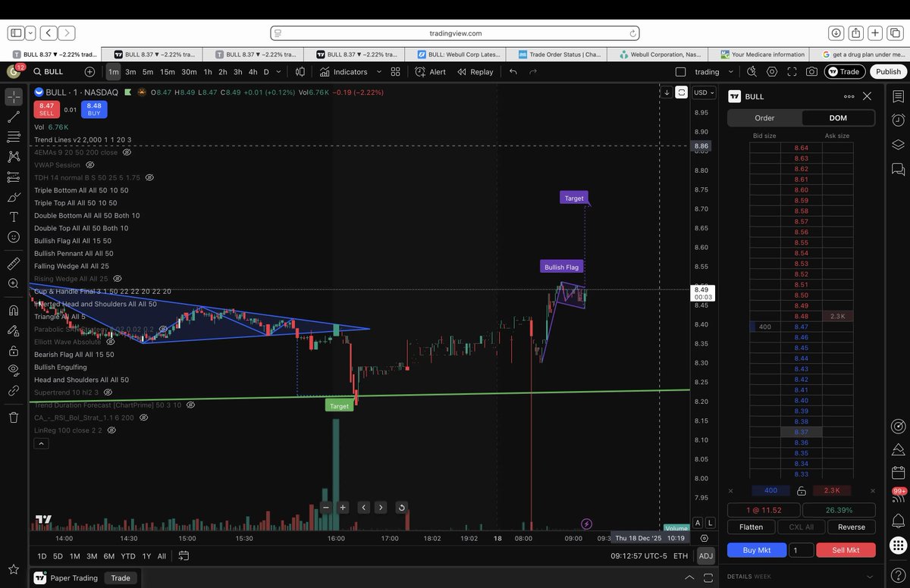Select the D daily timeframe
The width and height of the screenshot is (910, 588).
[x=266, y=72]
